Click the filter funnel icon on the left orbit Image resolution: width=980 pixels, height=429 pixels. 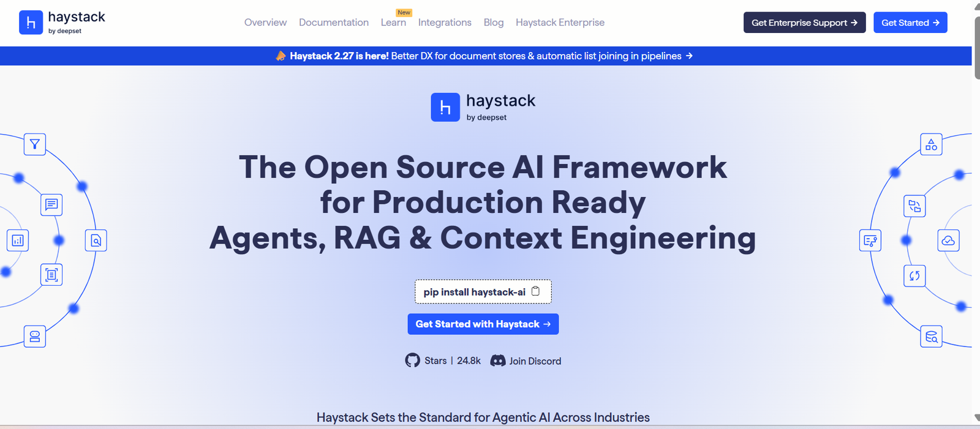35,144
